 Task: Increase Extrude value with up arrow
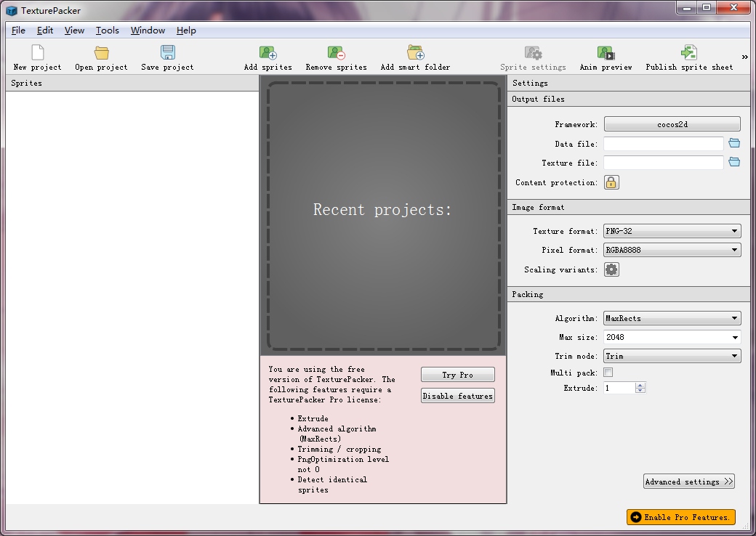[640, 385]
